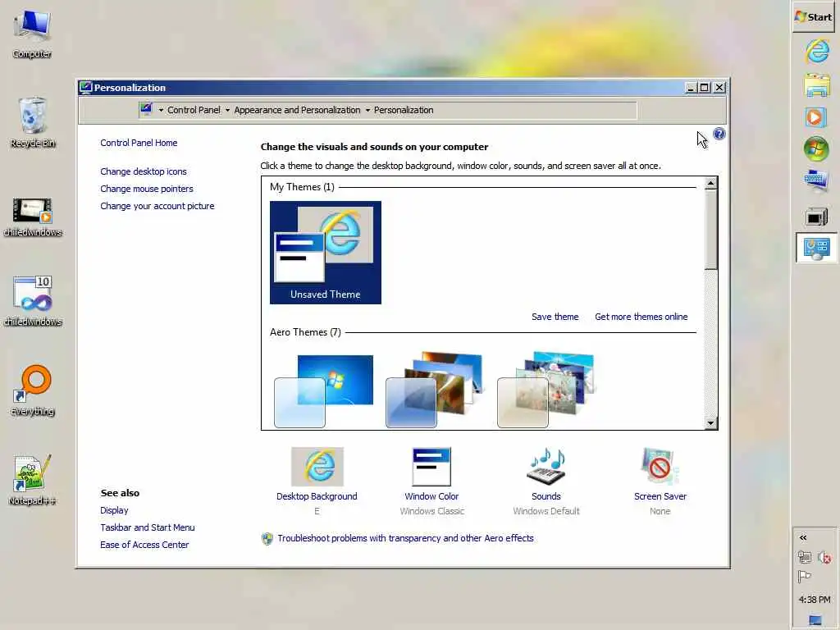Click the muted volume tray icon
Viewport: 840px width, 630px height.
(824, 558)
